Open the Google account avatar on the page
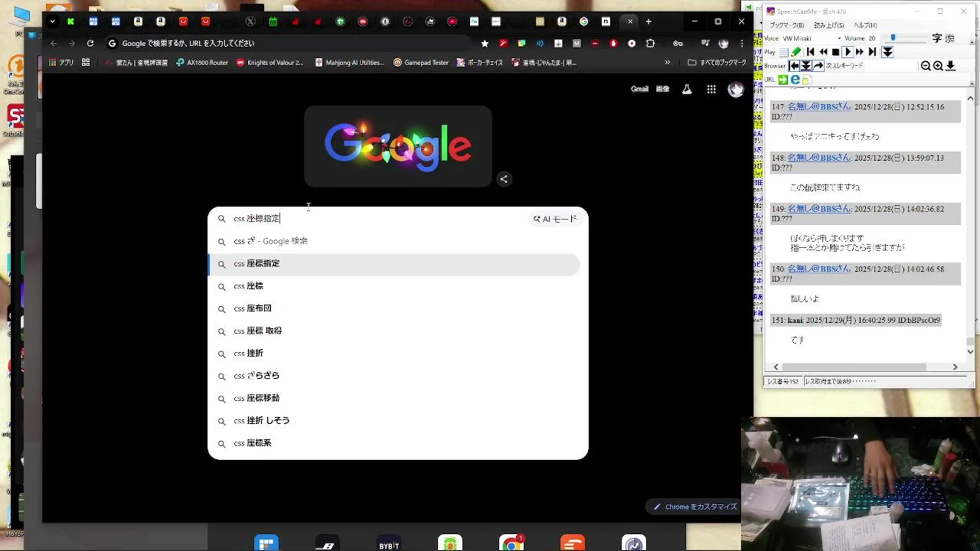The height and width of the screenshot is (551, 980). [736, 90]
